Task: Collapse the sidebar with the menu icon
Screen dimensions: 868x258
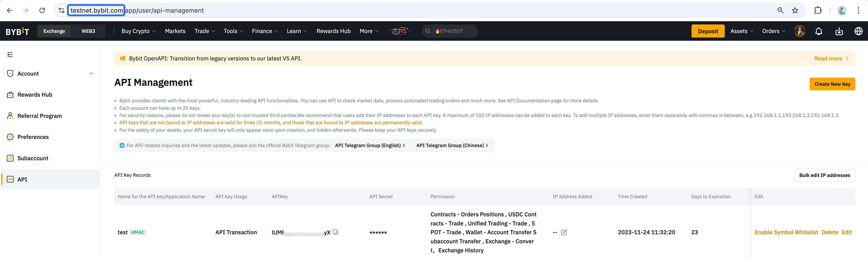Action: pyautogui.click(x=10, y=55)
